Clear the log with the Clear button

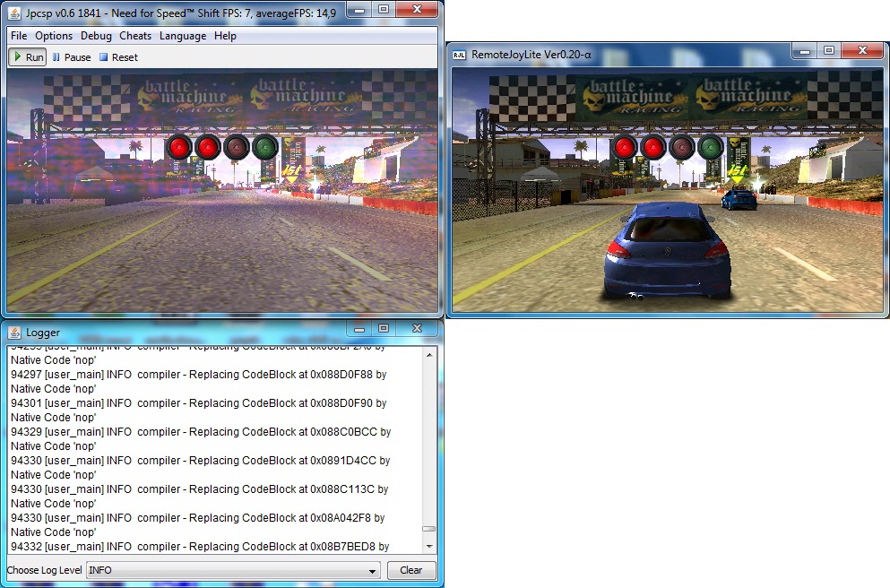[x=410, y=570]
